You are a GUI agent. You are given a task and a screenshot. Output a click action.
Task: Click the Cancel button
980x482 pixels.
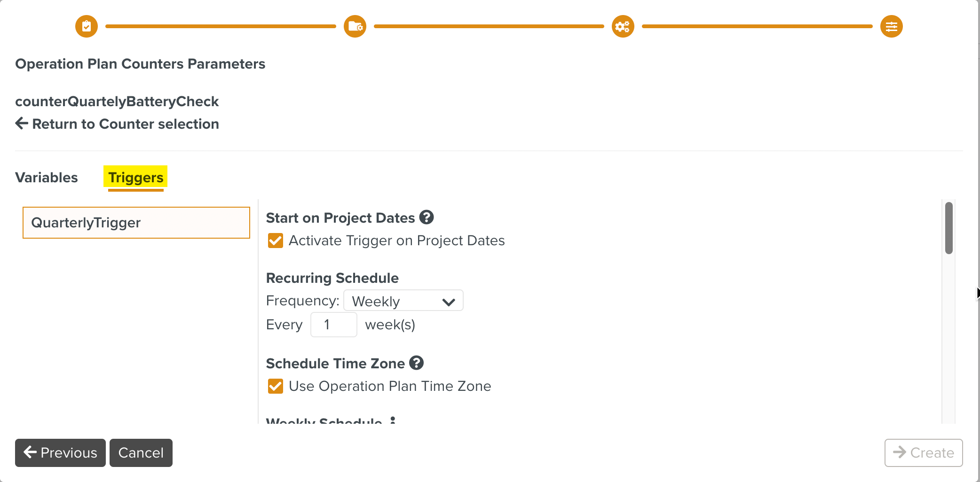point(141,453)
